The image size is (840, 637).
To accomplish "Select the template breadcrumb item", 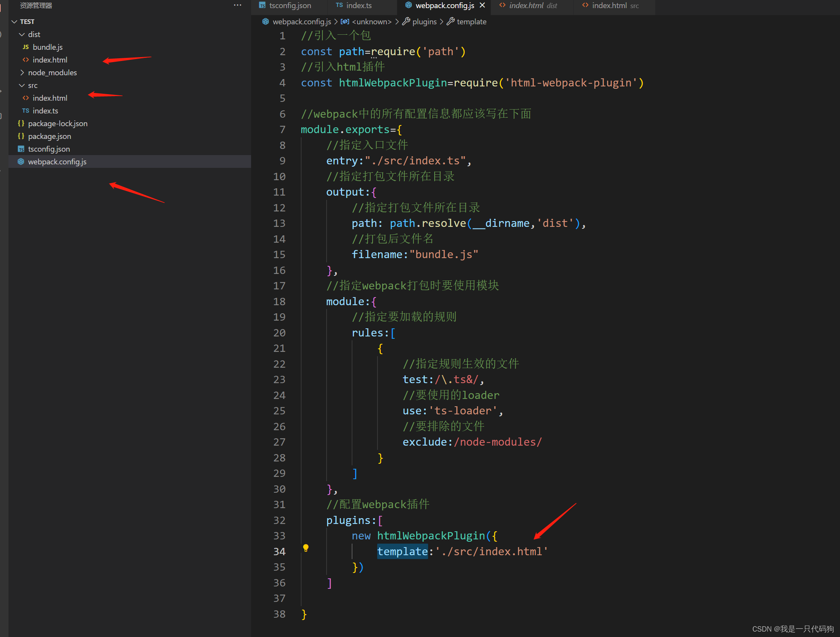I will tap(471, 22).
